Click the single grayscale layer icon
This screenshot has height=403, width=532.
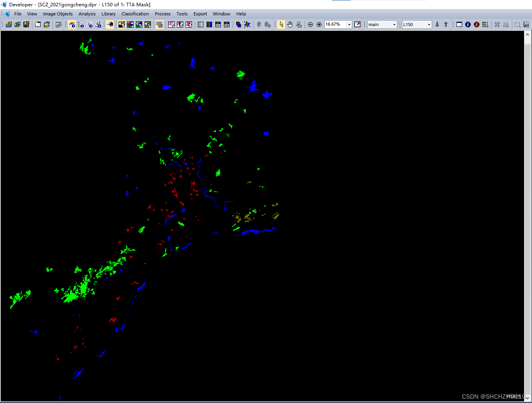pyautogui.click(x=201, y=24)
